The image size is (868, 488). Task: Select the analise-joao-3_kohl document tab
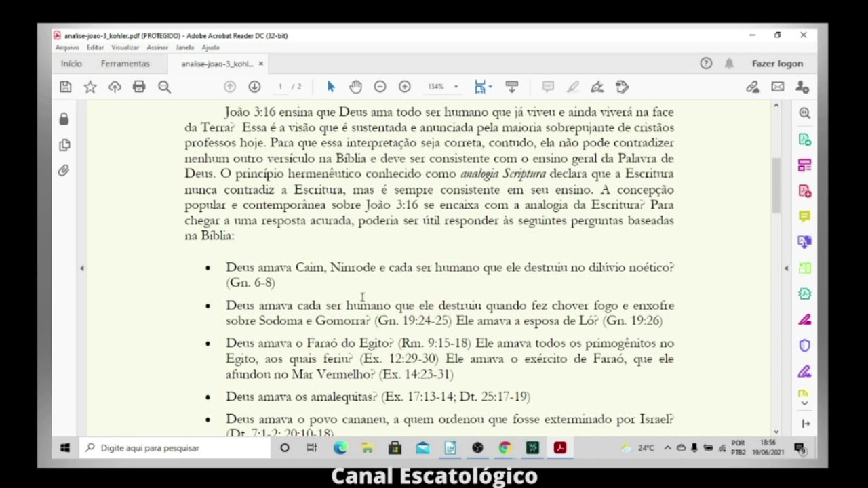217,64
